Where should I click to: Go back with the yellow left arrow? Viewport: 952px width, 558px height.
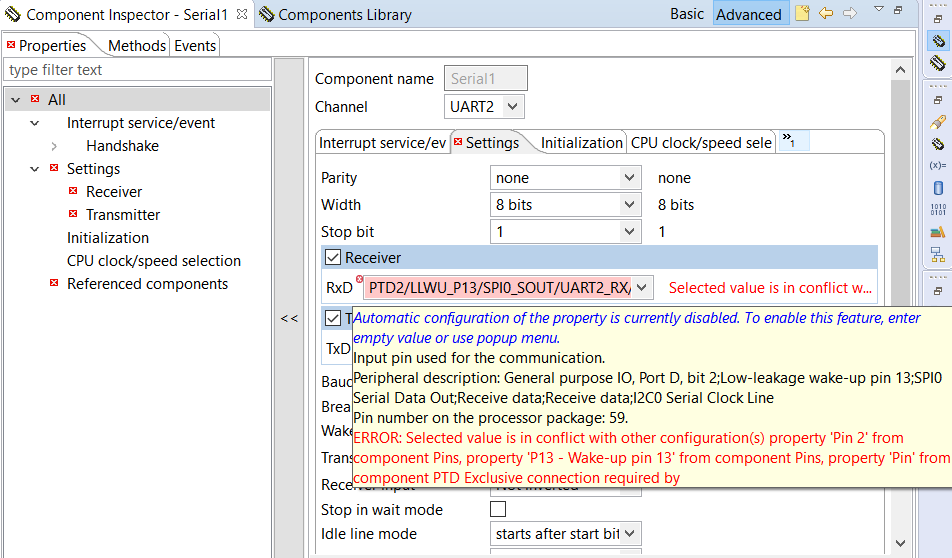pos(826,13)
